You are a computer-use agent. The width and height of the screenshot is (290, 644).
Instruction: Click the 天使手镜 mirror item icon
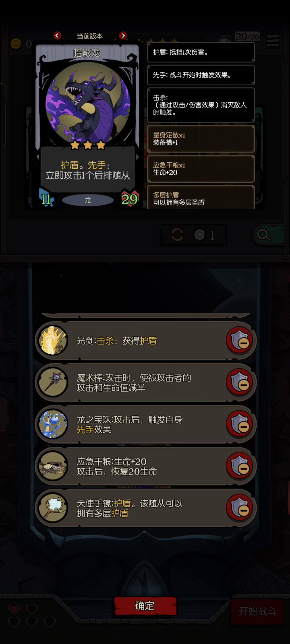point(53,508)
